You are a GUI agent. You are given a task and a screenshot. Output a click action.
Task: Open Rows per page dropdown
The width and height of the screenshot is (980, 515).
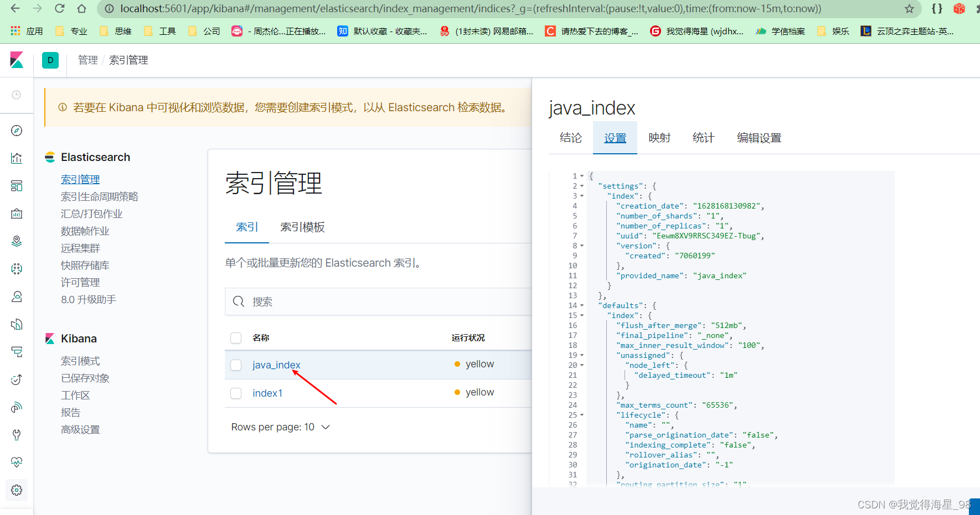click(281, 427)
